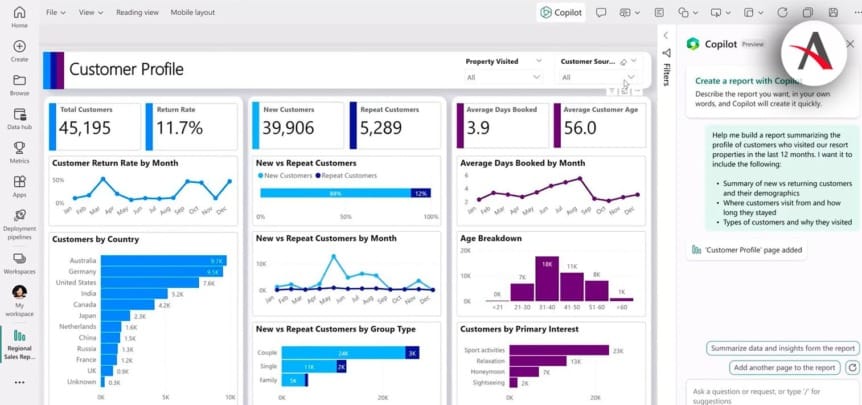
Task: Switch to Reading view
Action: tap(137, 12)
